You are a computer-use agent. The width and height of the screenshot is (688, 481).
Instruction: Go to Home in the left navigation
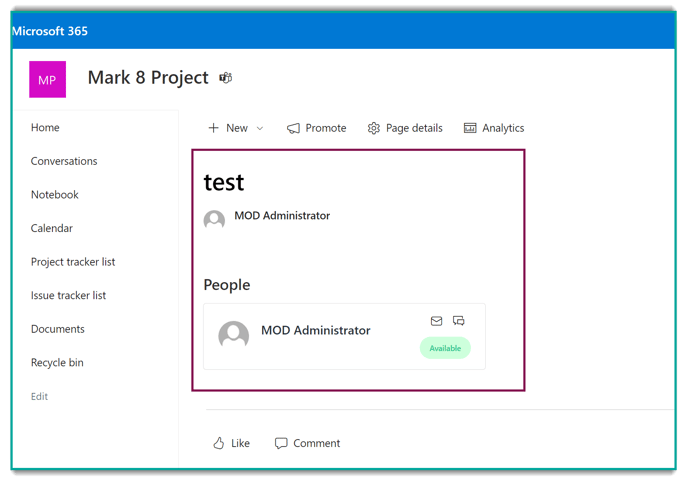pos(45,128)
